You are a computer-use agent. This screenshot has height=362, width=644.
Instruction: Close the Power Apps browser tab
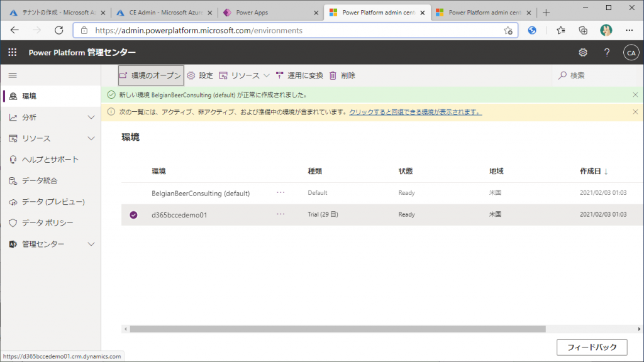point(316,13)
